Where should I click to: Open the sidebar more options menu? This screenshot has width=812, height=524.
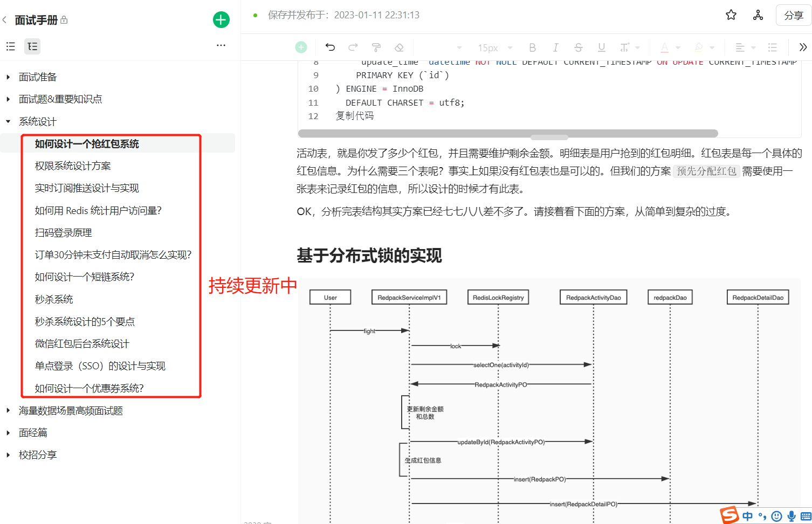coord(221,45)
